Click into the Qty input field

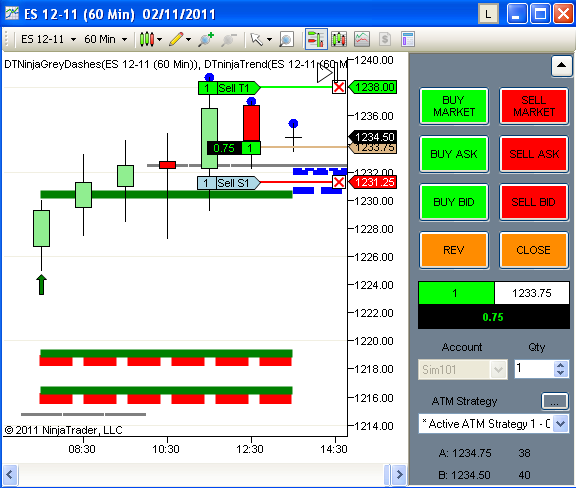(533, 369)
